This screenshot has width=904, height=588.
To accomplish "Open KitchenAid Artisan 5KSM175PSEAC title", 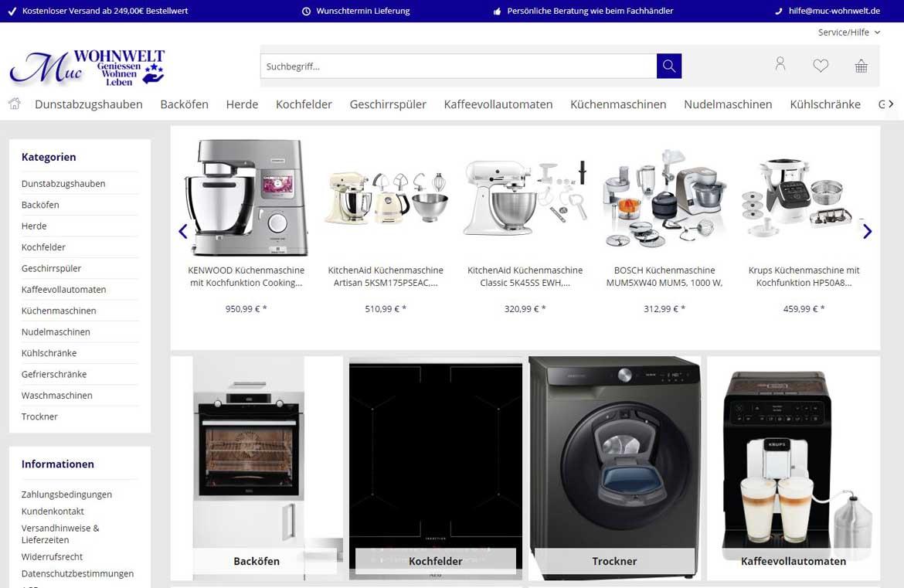I will pyautogui.click(x=386, y=276).
